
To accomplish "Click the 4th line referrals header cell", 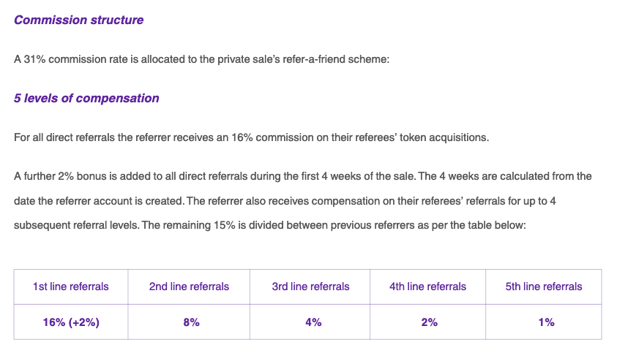I will (x=427, y=287).
